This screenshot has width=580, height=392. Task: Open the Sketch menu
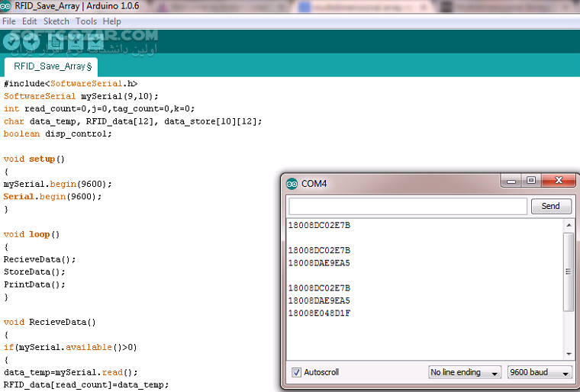pyautogui.click(x=56, y=21)
